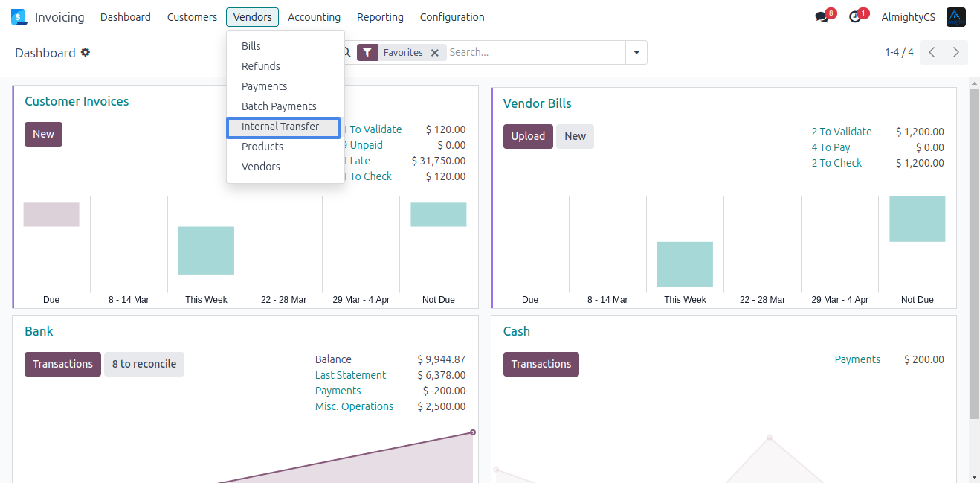Open the activities clock icon
Image resolution: width=980 pixels, height=483 pixels.
coord(855,17)
